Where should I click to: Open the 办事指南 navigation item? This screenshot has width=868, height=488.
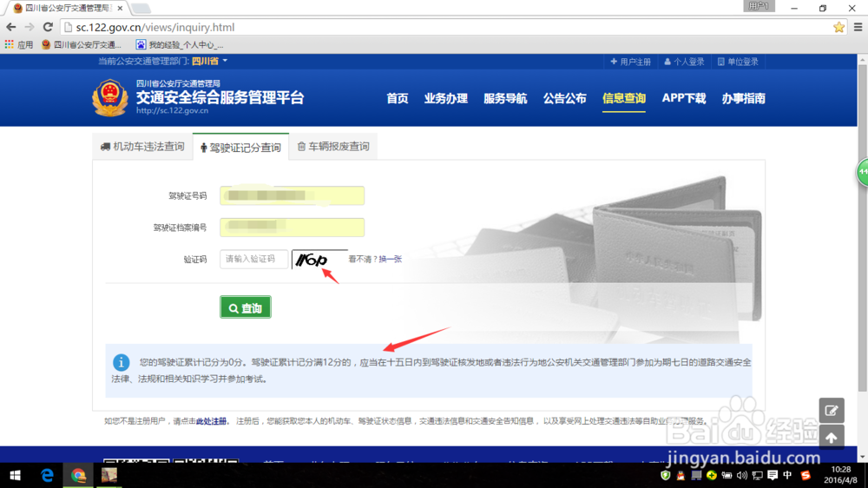click(x=744, y=99)
